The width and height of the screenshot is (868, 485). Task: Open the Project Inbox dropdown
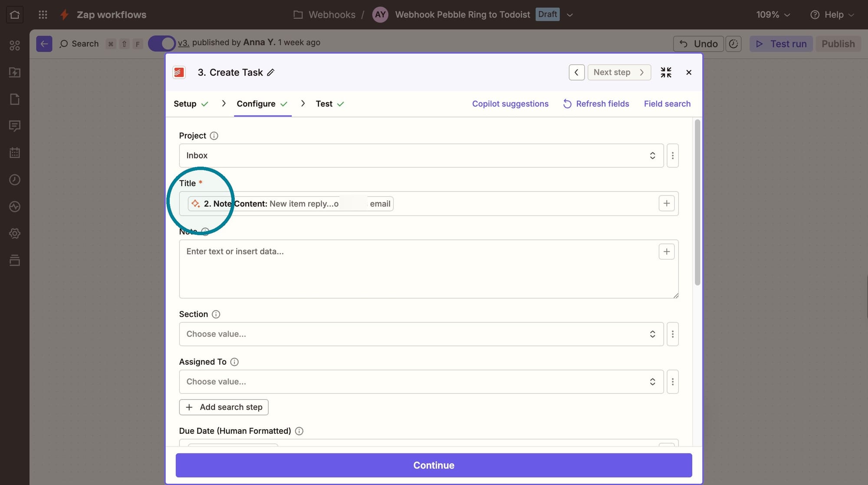[x=421, y=155]
